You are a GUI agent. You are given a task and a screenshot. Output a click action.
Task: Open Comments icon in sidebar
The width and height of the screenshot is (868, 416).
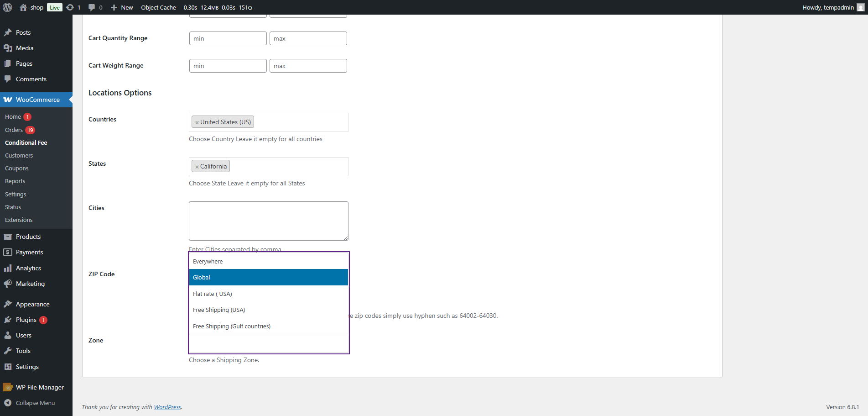(x=8, y=79)
